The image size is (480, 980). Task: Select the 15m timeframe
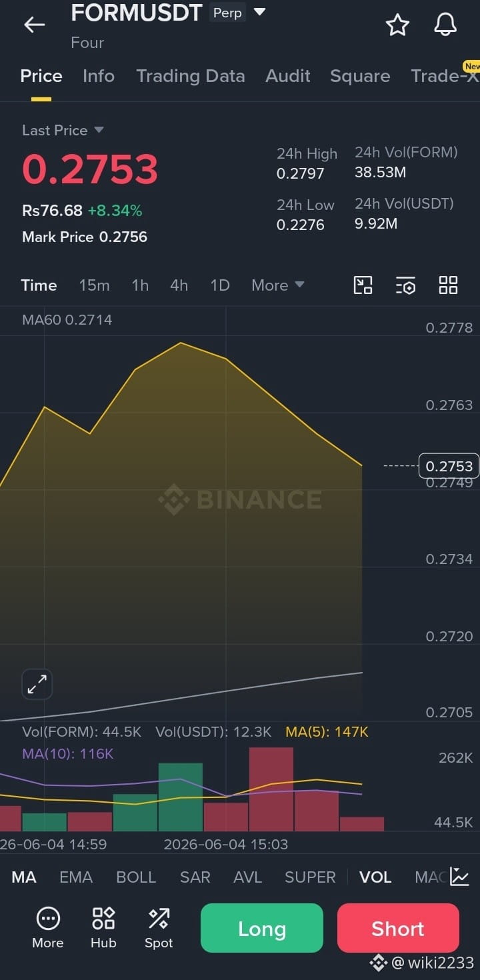94,285
